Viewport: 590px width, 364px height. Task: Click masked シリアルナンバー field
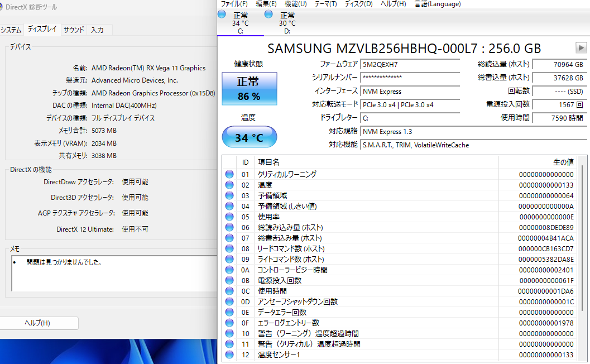pyautogui.click(x=410, y=78)
